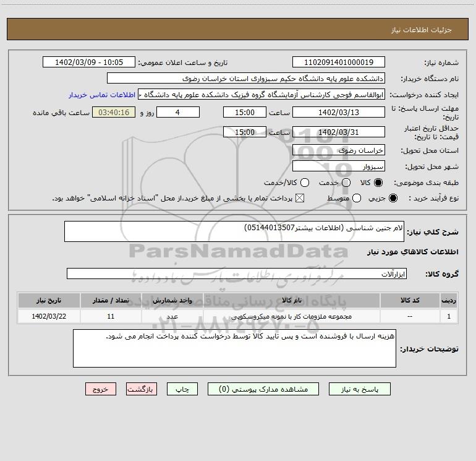
Task: Click the تعداد / مقدار column header
Action: pyautogui.click(x=111, y=300)
